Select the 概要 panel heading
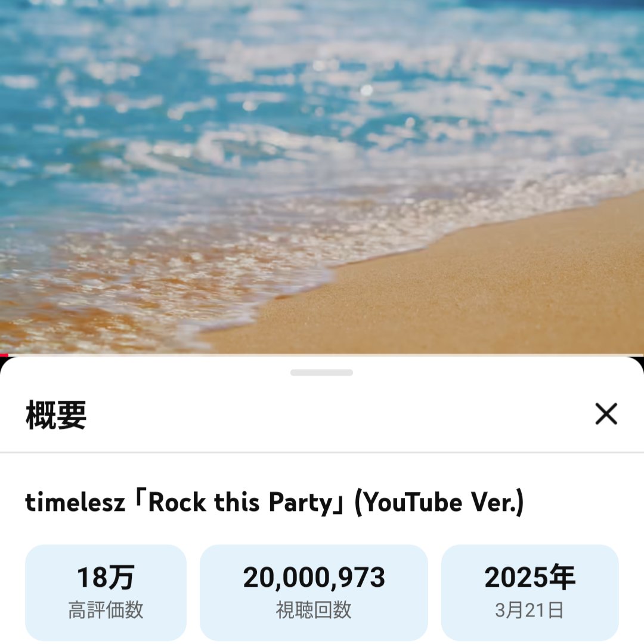 56,415
